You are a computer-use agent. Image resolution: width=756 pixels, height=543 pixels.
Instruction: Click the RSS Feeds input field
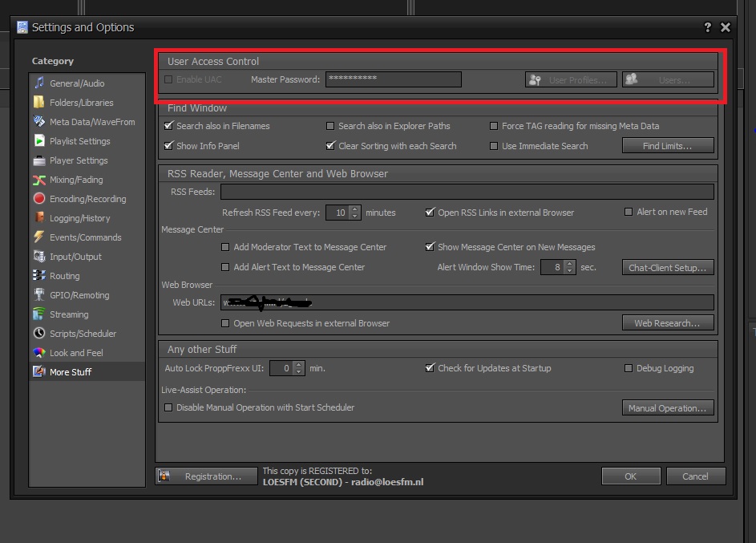tap(467, 192)
